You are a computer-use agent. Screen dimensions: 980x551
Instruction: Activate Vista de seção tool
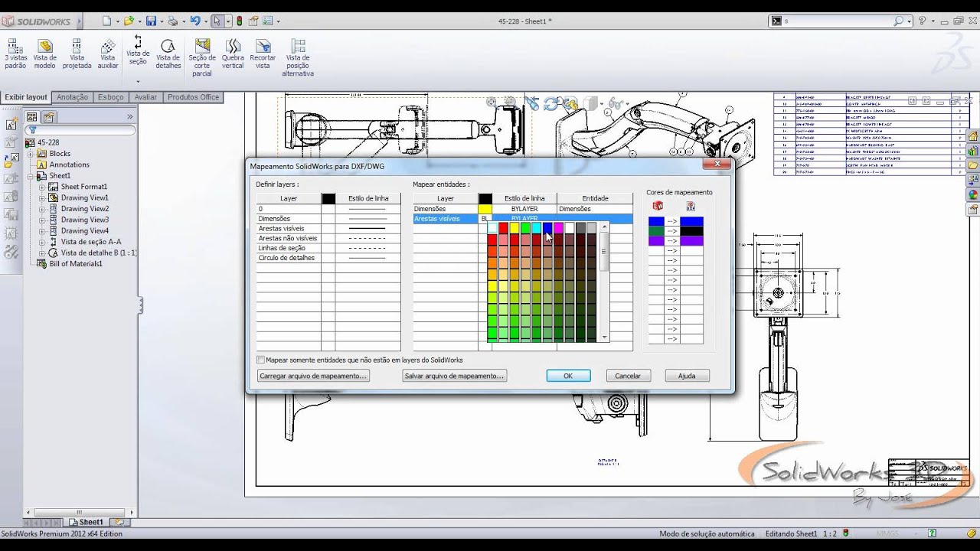pyautogui.click(x=138, y=50)
